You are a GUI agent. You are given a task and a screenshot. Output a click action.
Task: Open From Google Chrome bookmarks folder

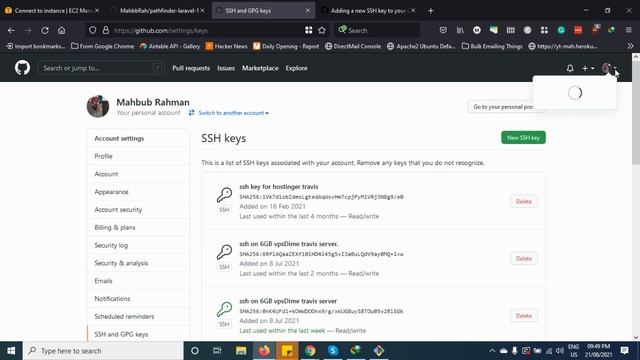(102, 46)
